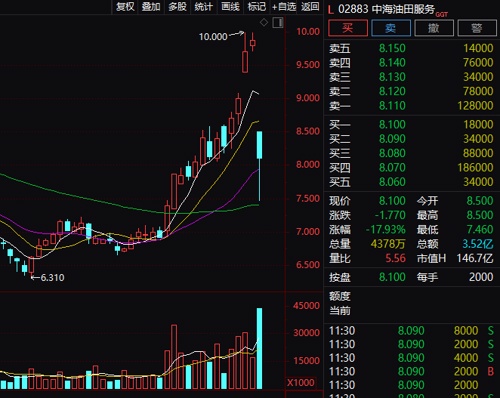Click the 总量 value 4378万
Image resolution: width=500 pixels, height=398 pixels.
(388, 244)
